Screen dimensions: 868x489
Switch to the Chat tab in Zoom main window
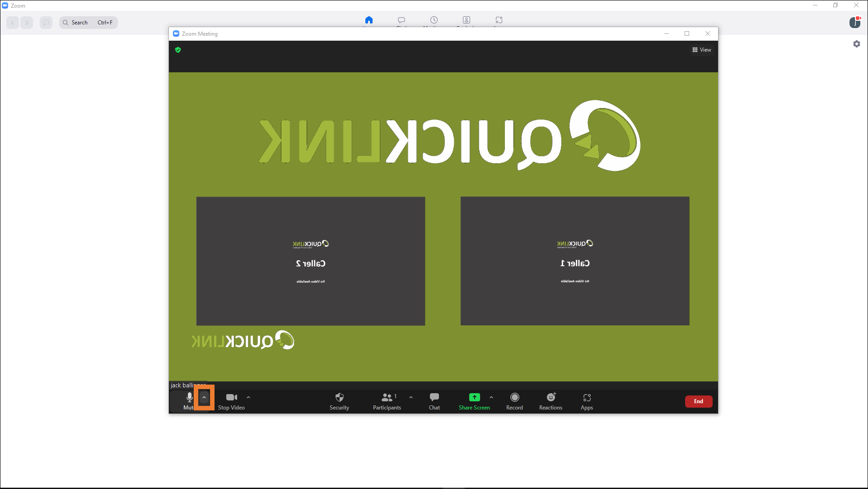(x=401, y=20)
